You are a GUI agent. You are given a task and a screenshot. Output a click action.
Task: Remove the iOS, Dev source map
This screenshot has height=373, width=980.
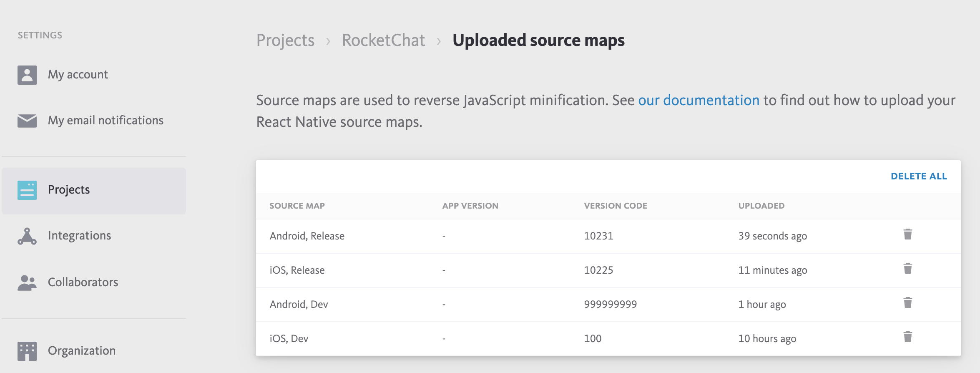point(907,337)
